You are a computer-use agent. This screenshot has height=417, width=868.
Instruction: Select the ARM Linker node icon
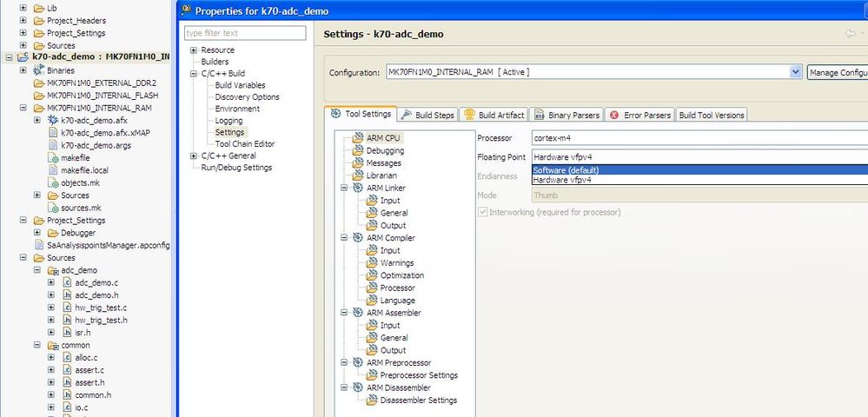(x=358, y=188)
